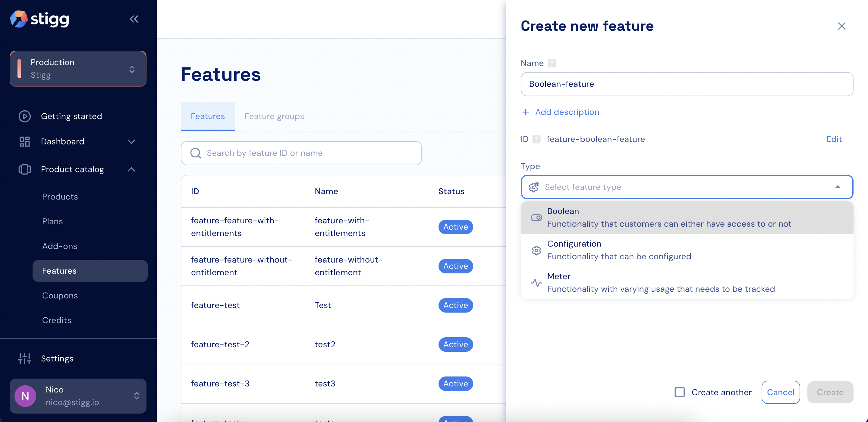The height and width of the screenshot is (422, 868).
Task: Click the ID help question icon
Action: coord(536,139)
